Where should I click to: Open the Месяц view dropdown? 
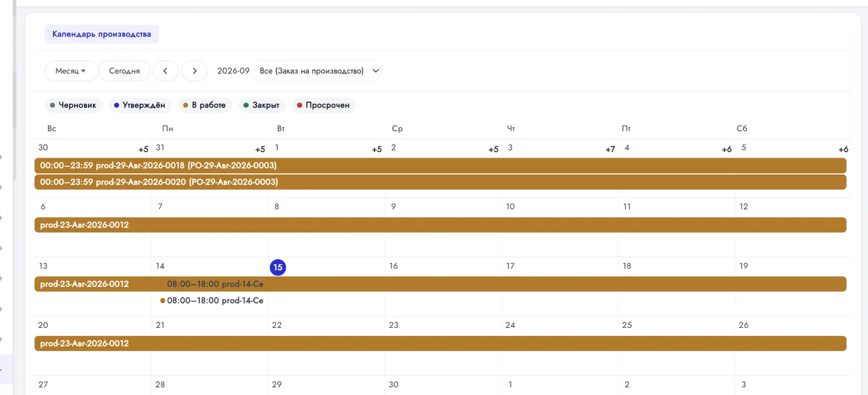coord(71,71)
